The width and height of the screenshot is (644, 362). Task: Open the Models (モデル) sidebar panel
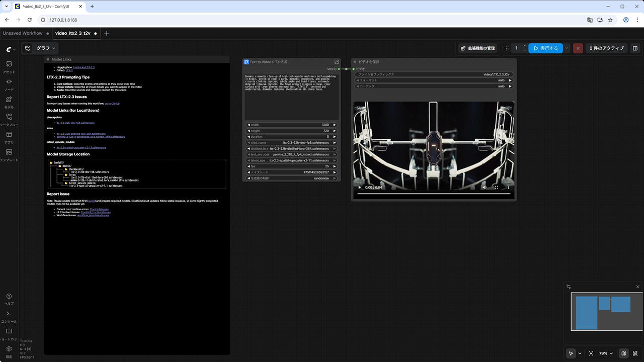pyautogui.click(x=9, y=102)
